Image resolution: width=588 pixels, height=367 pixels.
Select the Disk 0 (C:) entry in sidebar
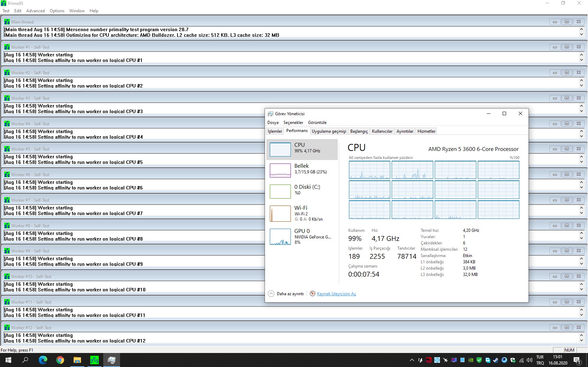click(302, 192)
